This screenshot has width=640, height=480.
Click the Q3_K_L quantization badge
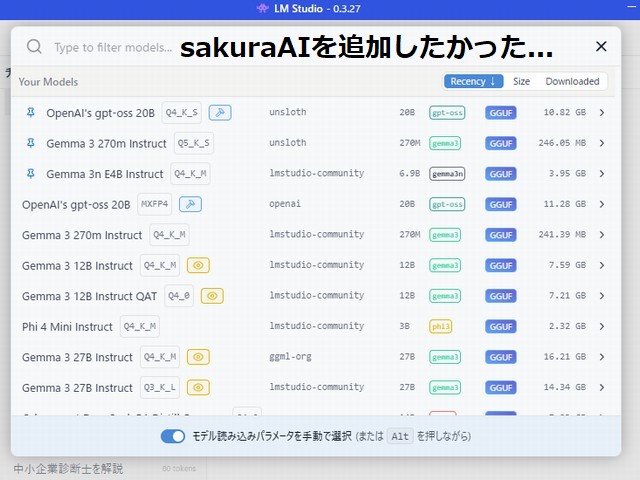160,387
